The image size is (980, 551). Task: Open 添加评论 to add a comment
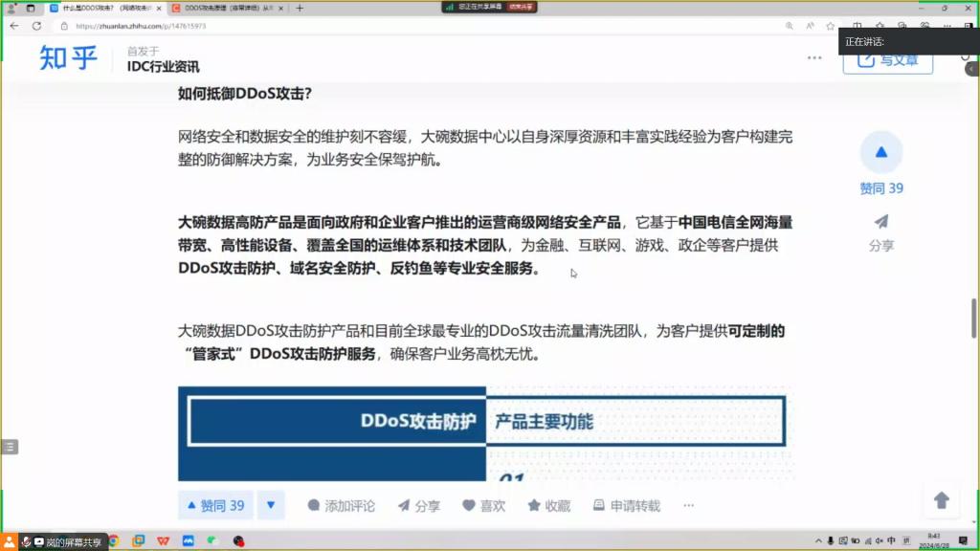(341, 506)
